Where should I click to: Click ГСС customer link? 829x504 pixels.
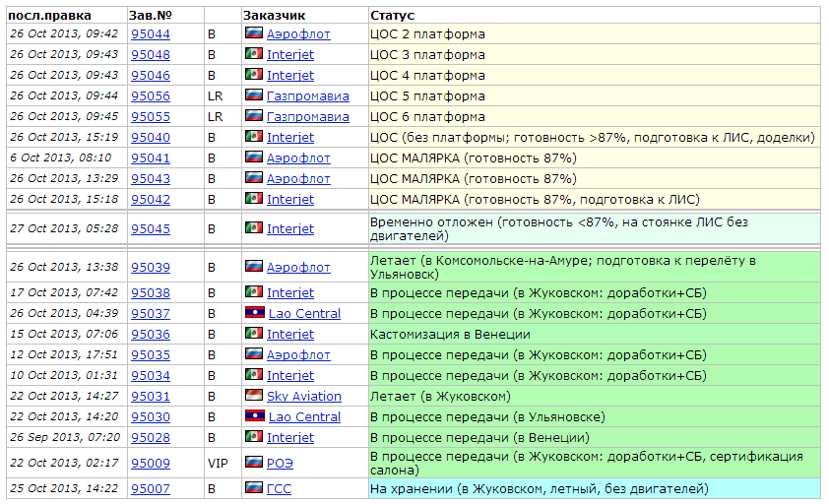coord(279,488)
